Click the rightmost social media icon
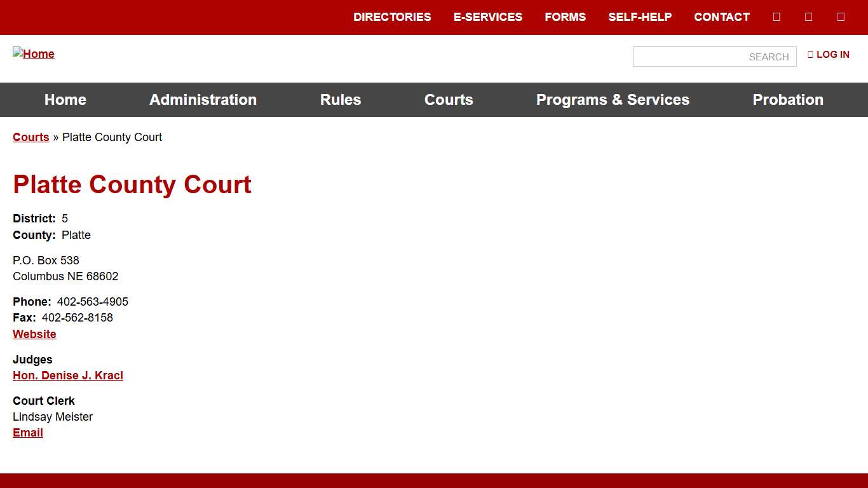Viewport: 868px width, 488px height. [x=841, y=17]
